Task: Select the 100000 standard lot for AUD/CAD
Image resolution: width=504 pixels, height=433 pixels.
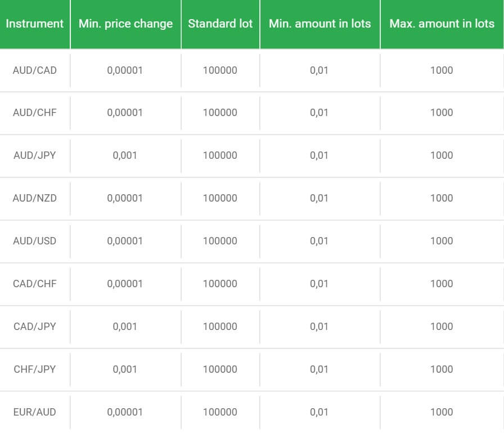Action: point(220,70)
